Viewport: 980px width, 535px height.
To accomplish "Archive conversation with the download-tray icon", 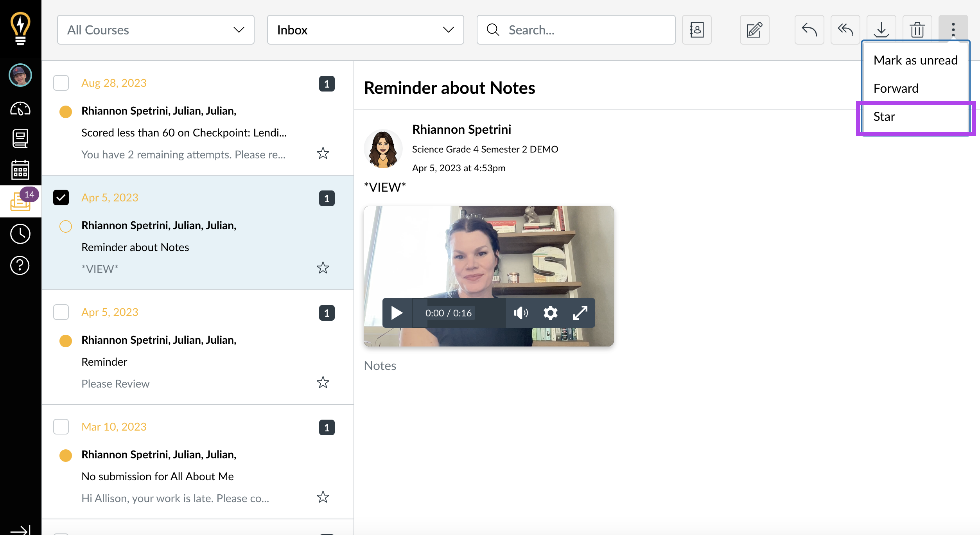I will (881, 30).
